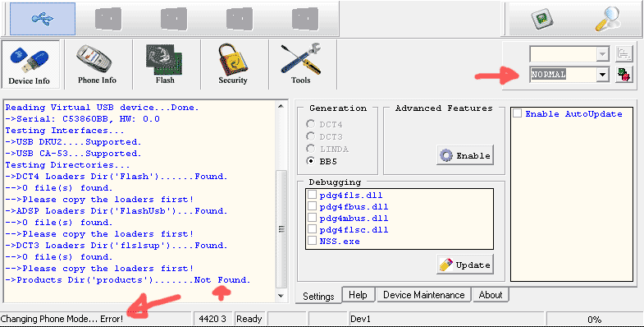This screenshot has width=644, height=327.
Task: Click log line '->Serial: C53860BB, HW: 0.0'
Action: tap(83, 119)
